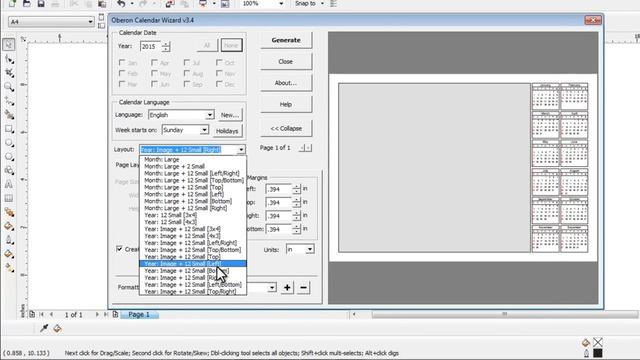
Task: Click the Open folder icon in toolbar
Action: coord(27,4)
